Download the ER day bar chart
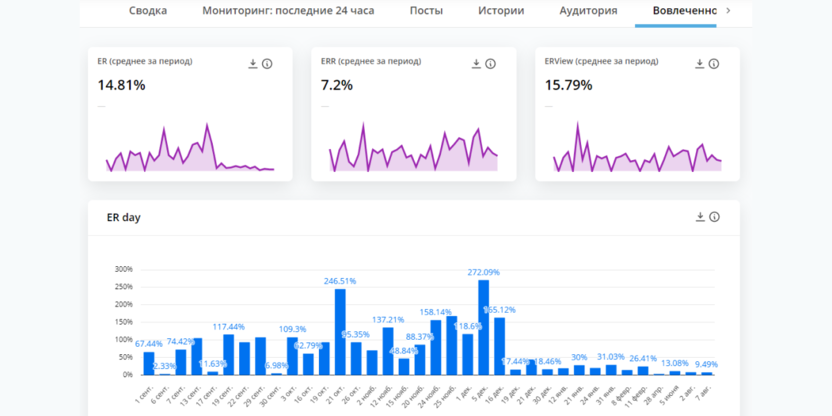 click(700, 217)
